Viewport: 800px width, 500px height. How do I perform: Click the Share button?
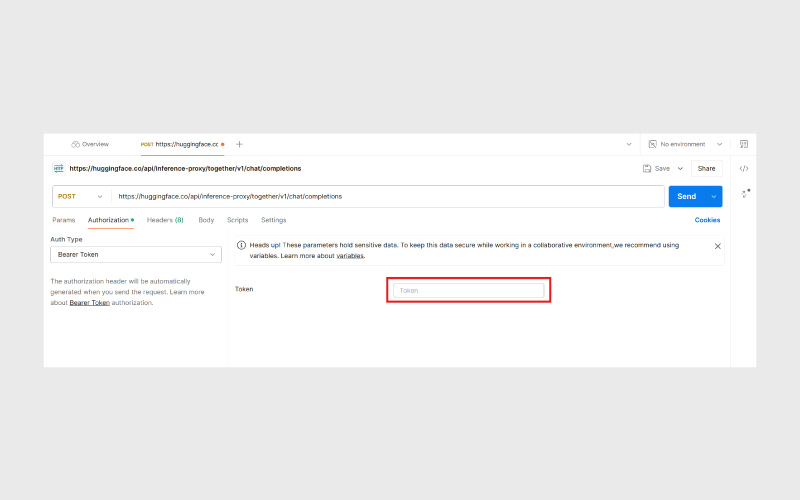click(706, 169)
